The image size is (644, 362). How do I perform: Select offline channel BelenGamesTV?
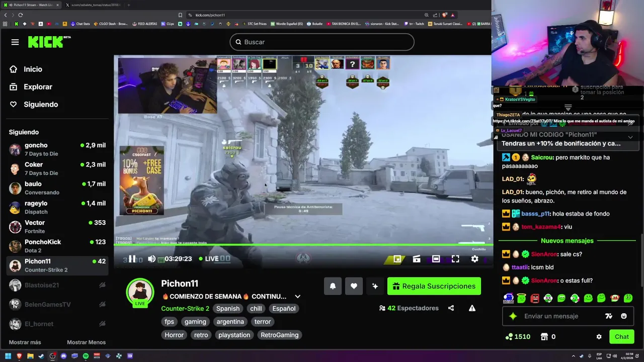point(58,305)
